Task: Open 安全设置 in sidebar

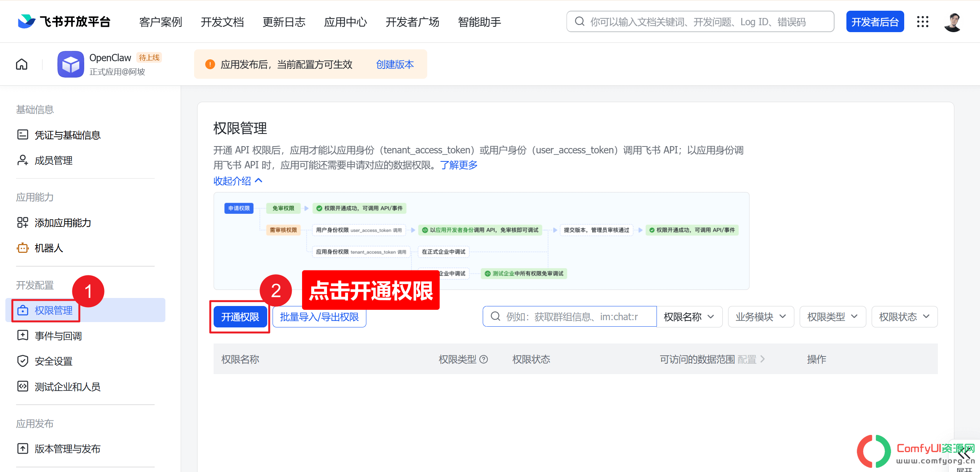Action: 45,361
